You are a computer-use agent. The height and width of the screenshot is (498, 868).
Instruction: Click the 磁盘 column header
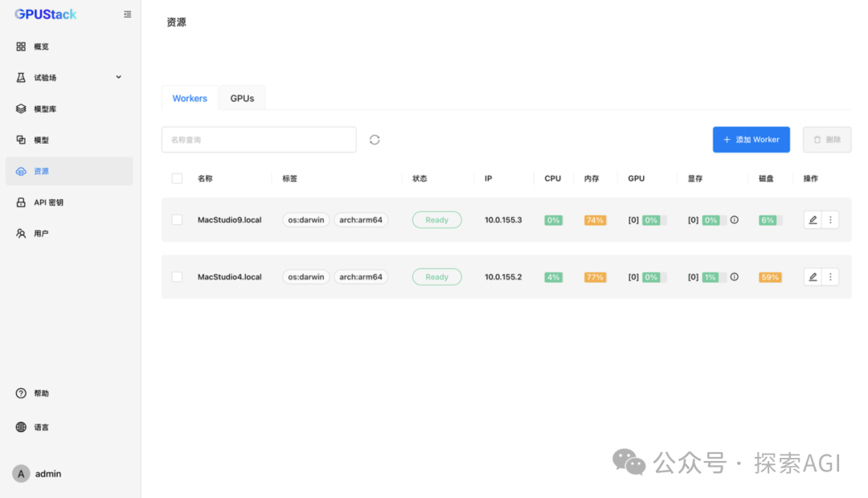(x=766, y=178)
